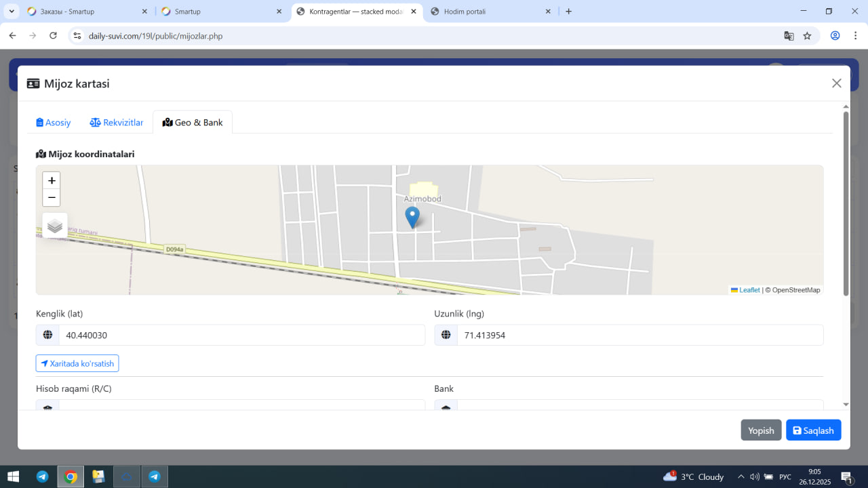Viewport: 868px width, 488px height.
Task: Close the 'Hodim portali' tab
Action: [548, 12]
